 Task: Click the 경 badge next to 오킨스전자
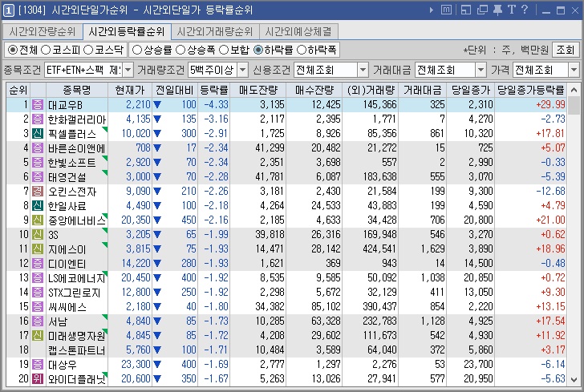[38, 192]
